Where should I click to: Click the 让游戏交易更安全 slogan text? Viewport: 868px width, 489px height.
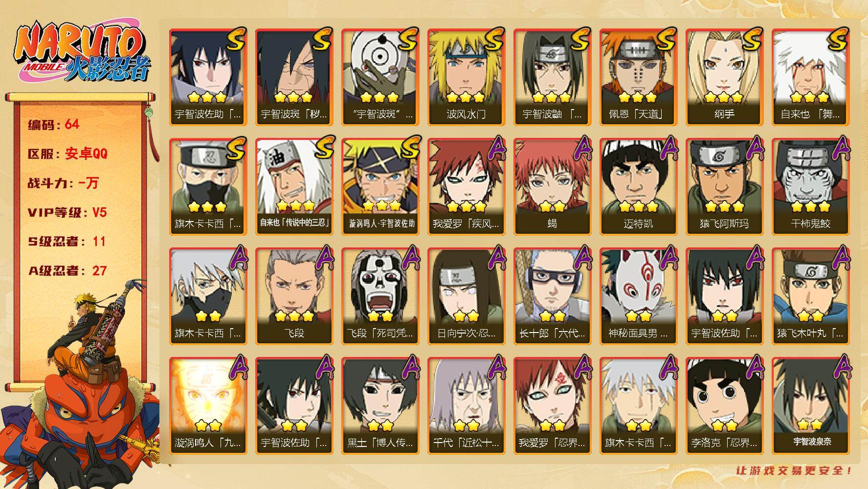(x=795, y=471)
